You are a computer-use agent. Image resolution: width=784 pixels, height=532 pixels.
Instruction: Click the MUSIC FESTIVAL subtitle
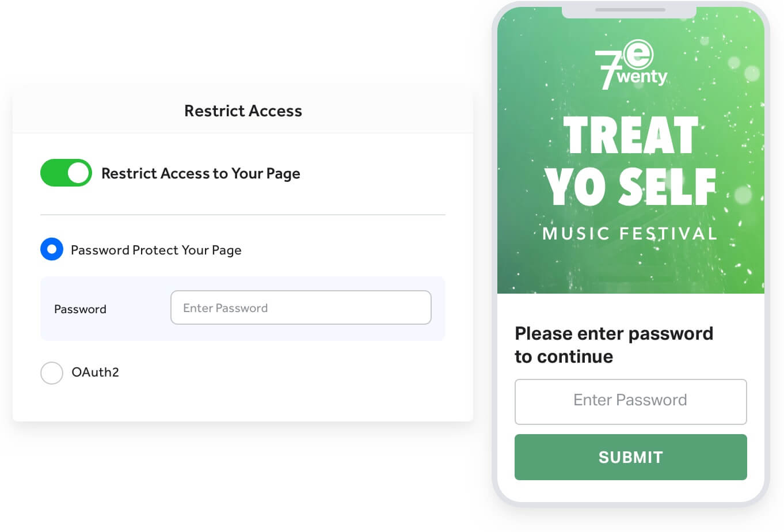[x=630, y=234]
